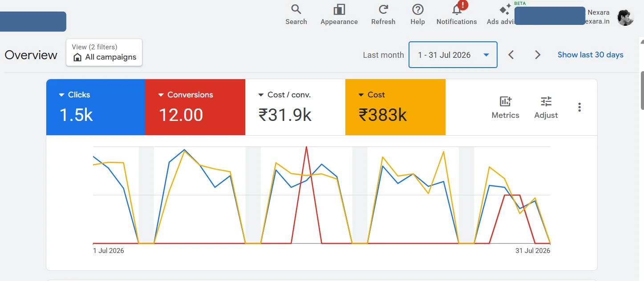The width and height of the screenshot is (644, 281).
Task: Click the Show last 30 days link
Action: [x=590, y=55]
